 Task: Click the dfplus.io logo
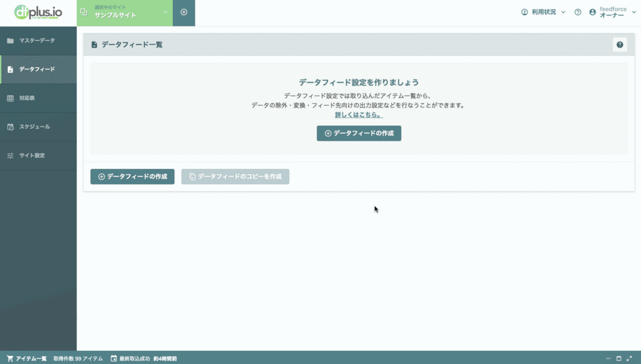pos(38,13)
